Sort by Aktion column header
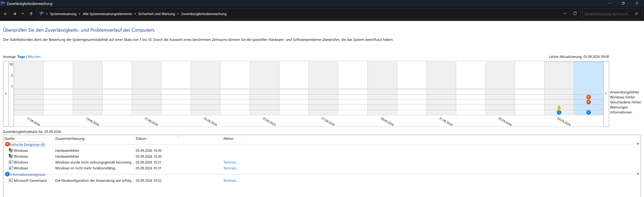The image size is (644, 197). (x=232, y=139)
